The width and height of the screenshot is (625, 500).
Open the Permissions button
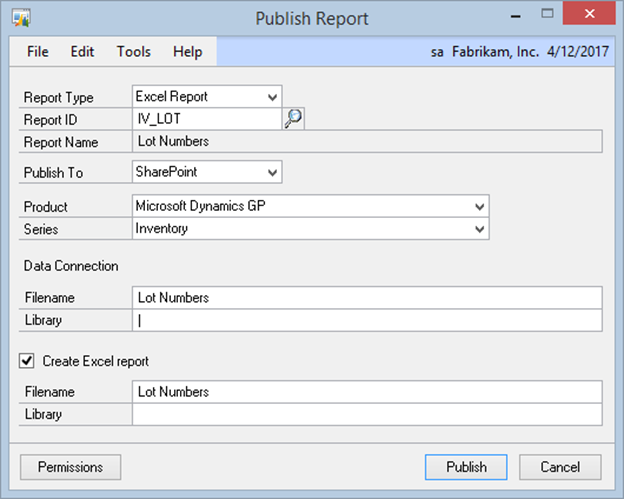71,467
